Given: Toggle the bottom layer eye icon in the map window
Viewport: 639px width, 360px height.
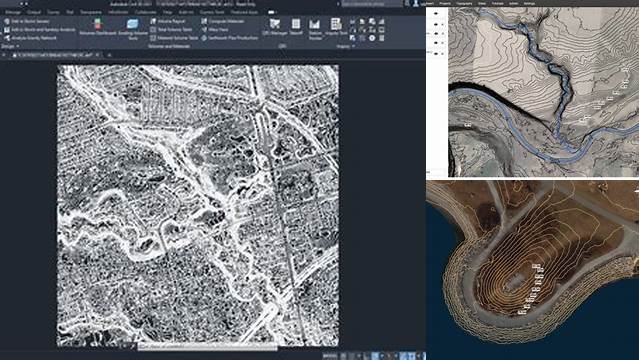Looking at the screenshot, I should pyautogui.click(x=435, y=53).
